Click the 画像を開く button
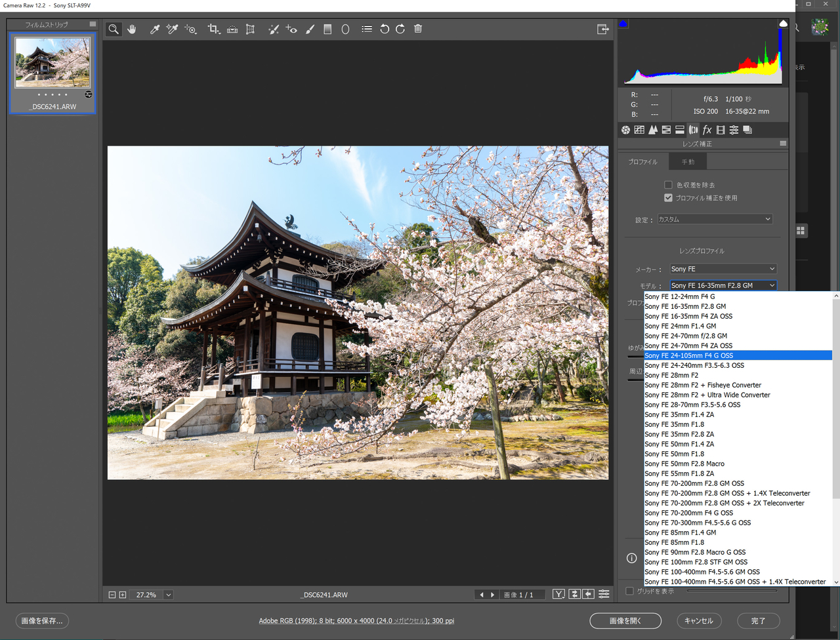Screen dimensions: 840x640 tap(625, 620)
